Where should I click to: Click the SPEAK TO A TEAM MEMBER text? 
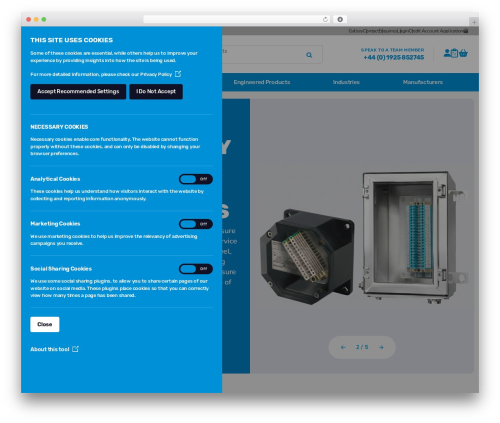coord(392,50)
